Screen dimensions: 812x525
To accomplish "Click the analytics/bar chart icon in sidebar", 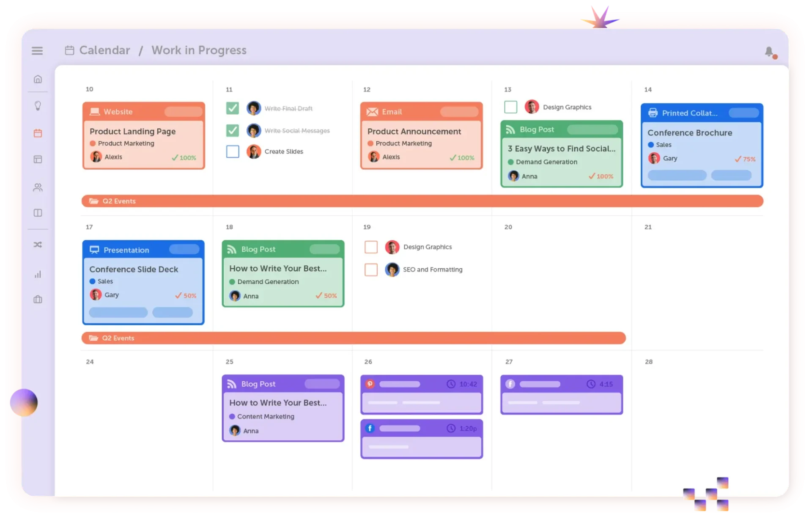I will coord(38,275).
